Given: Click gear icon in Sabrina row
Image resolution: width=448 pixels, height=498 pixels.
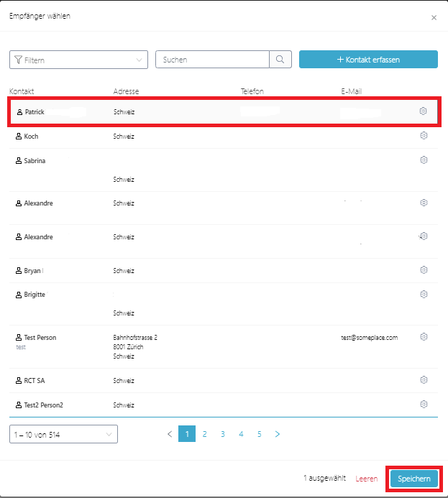Looking at the screenshot, I should [424, 160].
